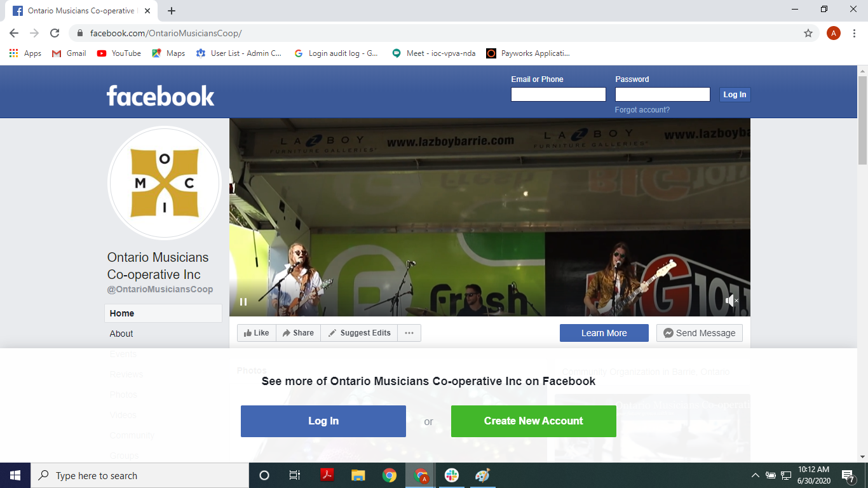The width and height of the screenshot is (868, 488).
Task: Go back with browser back arrow
Action: tap(14, 33)
